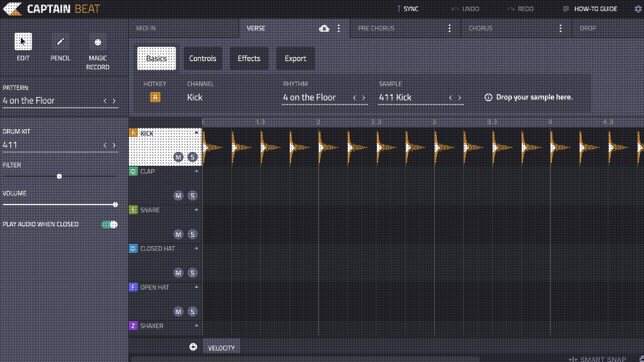Image resolution: width=644 pixels, height=362 pixels.
Task: Collapse the Kick channel row
Action: click(197, 133)
